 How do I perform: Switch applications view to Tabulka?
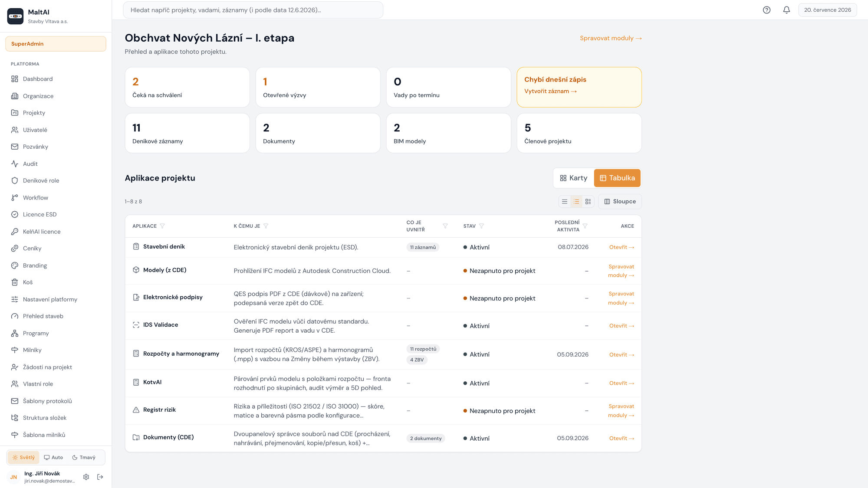tap(617, 178)
